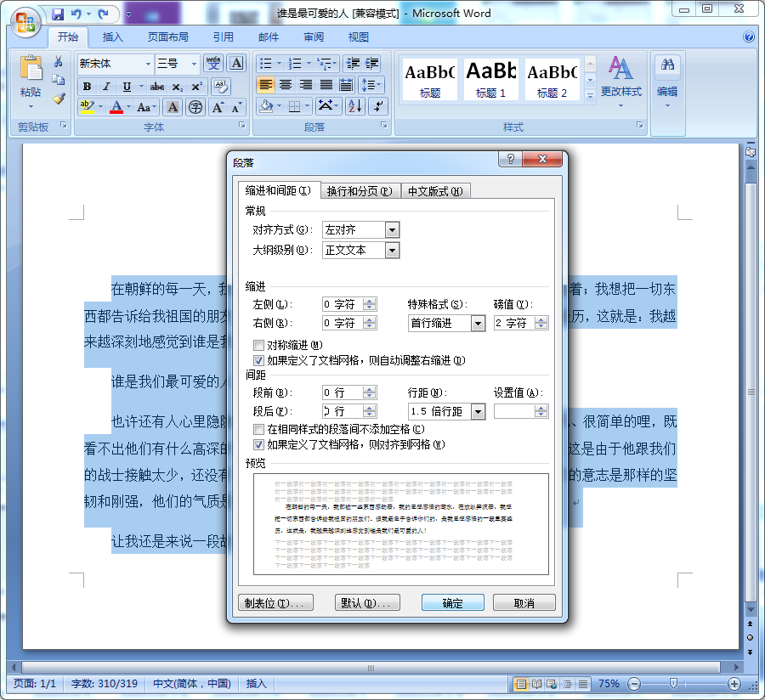
Task: Apply the 标题 1 style
Action: 490,80
